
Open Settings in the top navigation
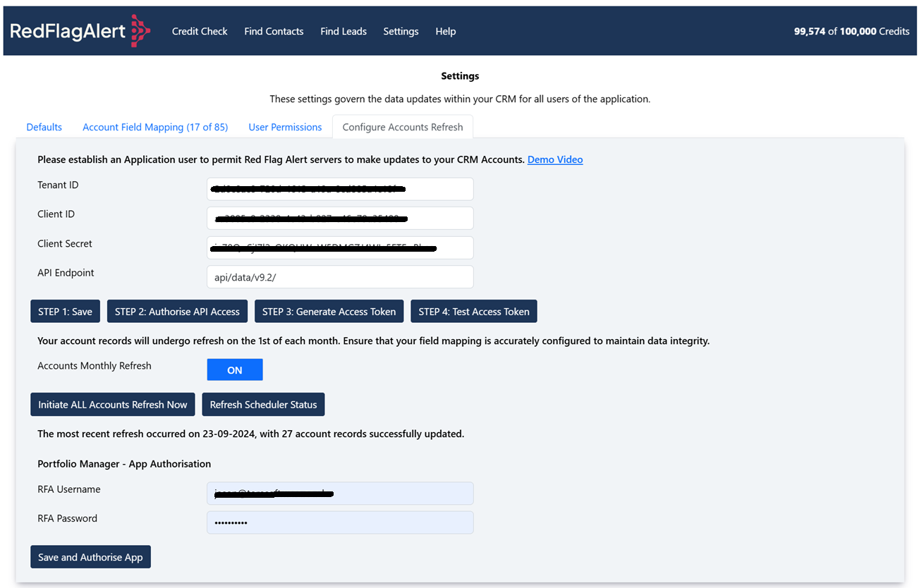tap(401, 31)
